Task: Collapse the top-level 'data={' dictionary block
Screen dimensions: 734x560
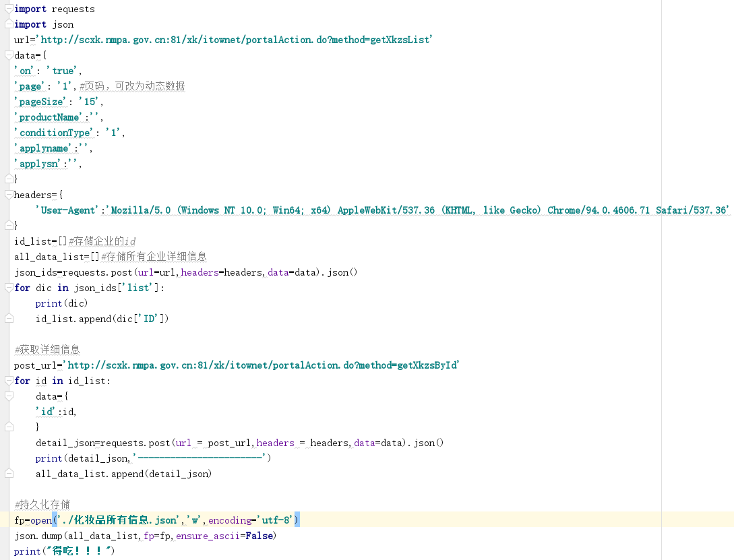Action: point(9,55)
